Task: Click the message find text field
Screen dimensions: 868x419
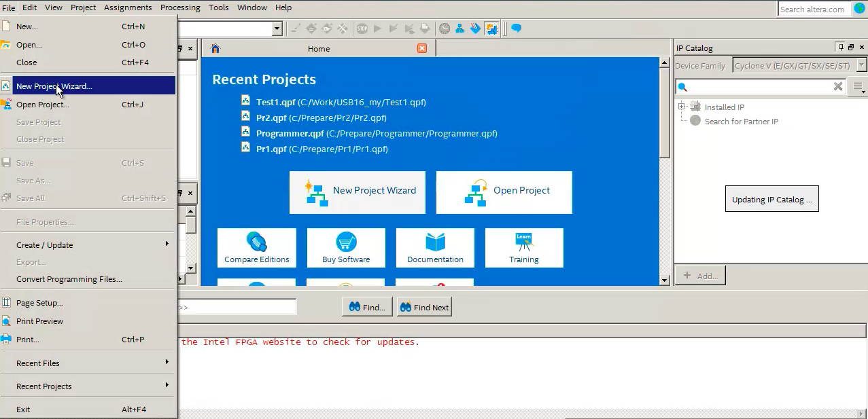Action: (x=237, y=307)
